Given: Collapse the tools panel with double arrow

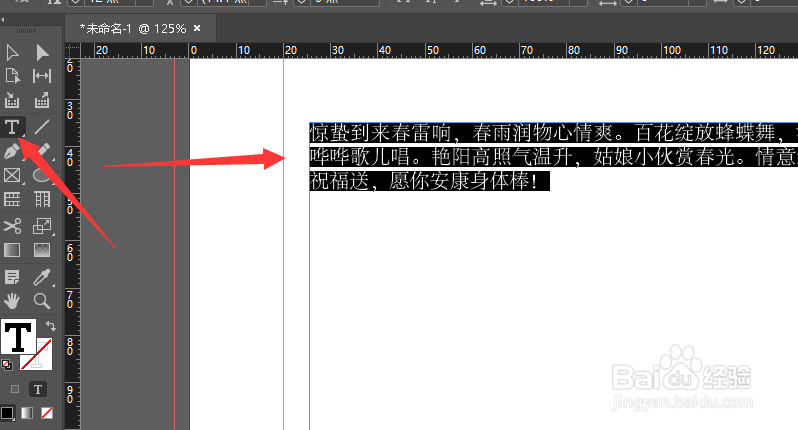Looking at the screenshot, I should (x=3, y=20).
